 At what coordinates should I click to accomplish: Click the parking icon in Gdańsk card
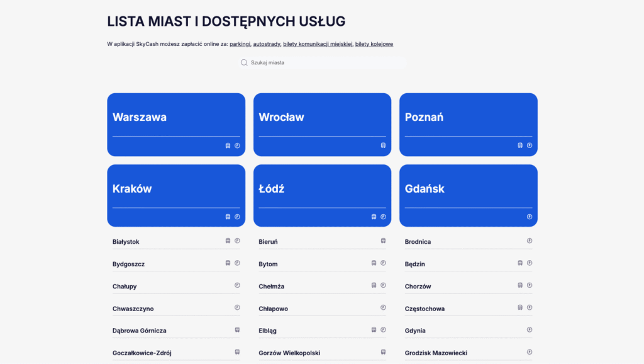530,217
